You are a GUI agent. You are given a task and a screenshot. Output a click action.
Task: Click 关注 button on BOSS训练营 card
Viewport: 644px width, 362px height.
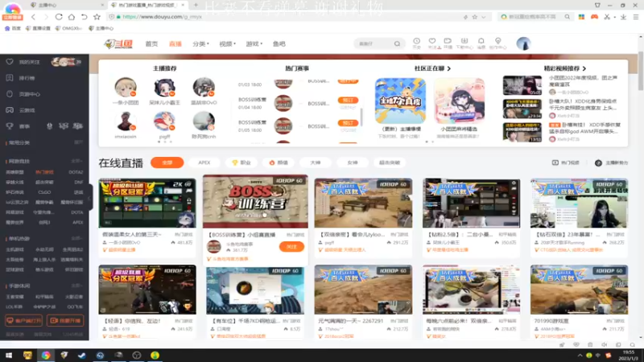291,247
